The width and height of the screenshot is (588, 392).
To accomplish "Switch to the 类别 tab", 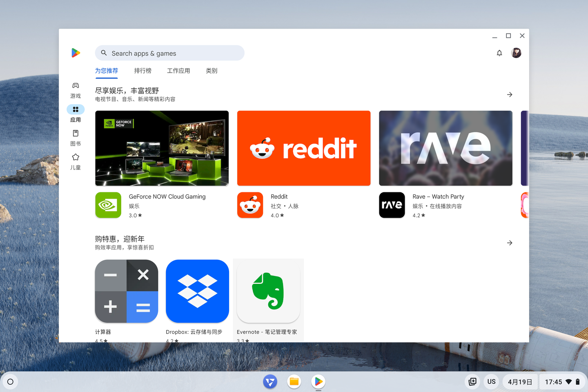I will [x=212, y=70].
